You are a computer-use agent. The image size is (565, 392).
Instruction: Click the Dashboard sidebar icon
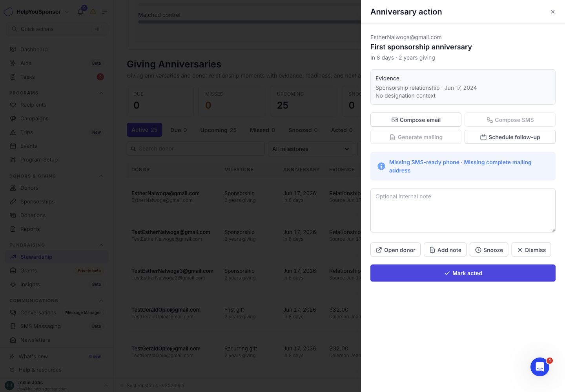pyautogui.click(x=13, y=49)
